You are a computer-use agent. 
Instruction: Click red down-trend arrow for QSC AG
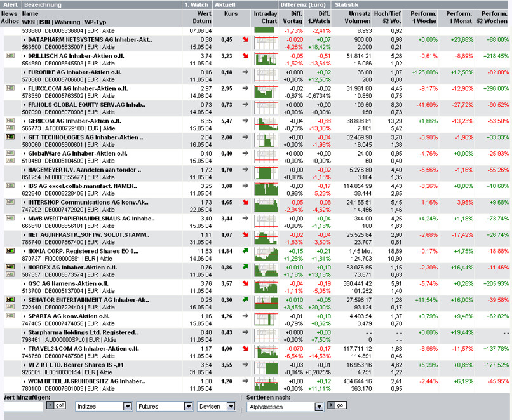point(245,283)
